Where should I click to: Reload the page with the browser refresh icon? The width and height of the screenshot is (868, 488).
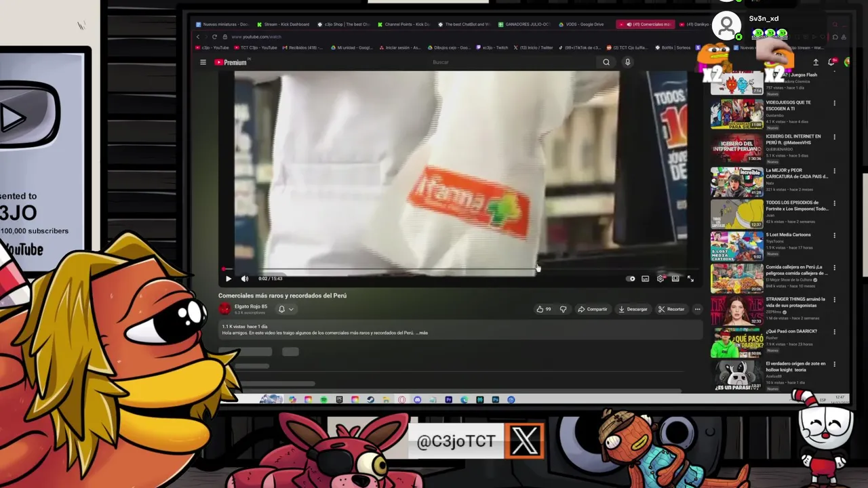(214, 37)
